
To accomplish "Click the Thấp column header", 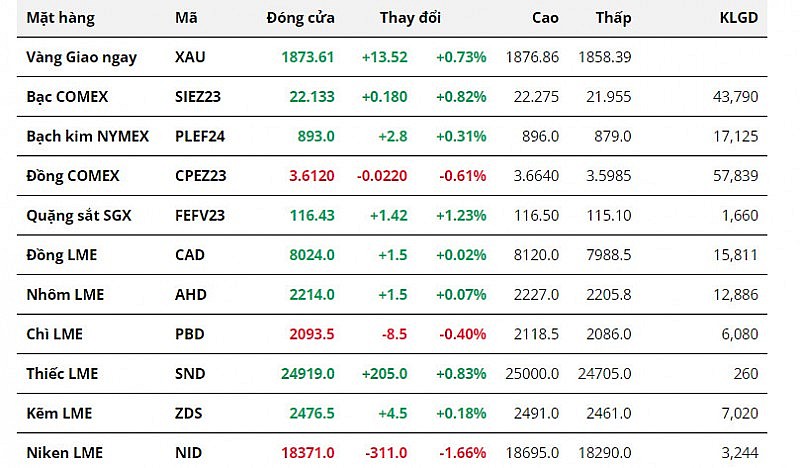I will [x=613, y=18].
